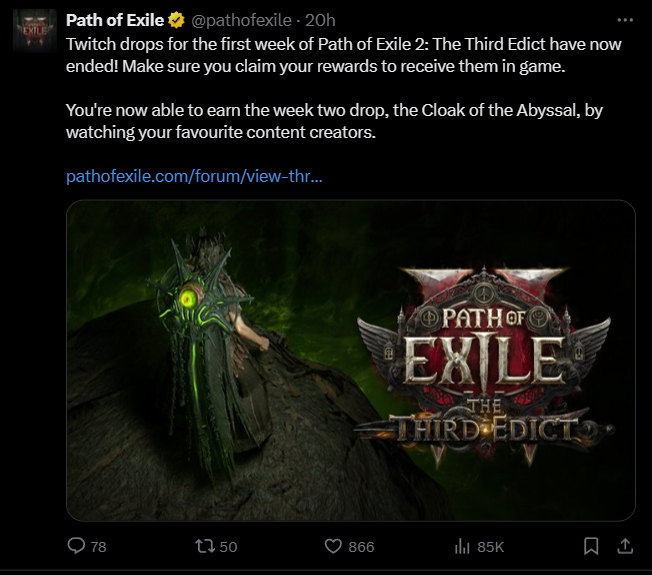
Task: Click the repost arrows icon
Action: [205, 546]
